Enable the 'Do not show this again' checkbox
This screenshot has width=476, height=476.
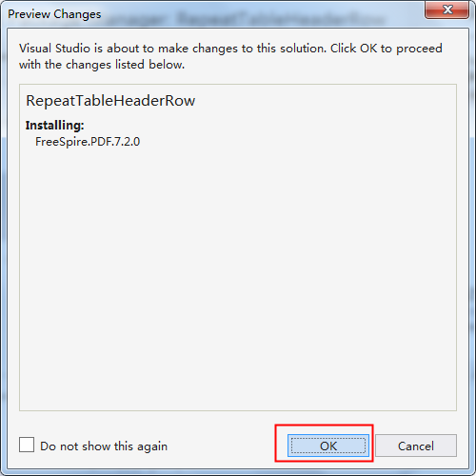click(27, 445)
